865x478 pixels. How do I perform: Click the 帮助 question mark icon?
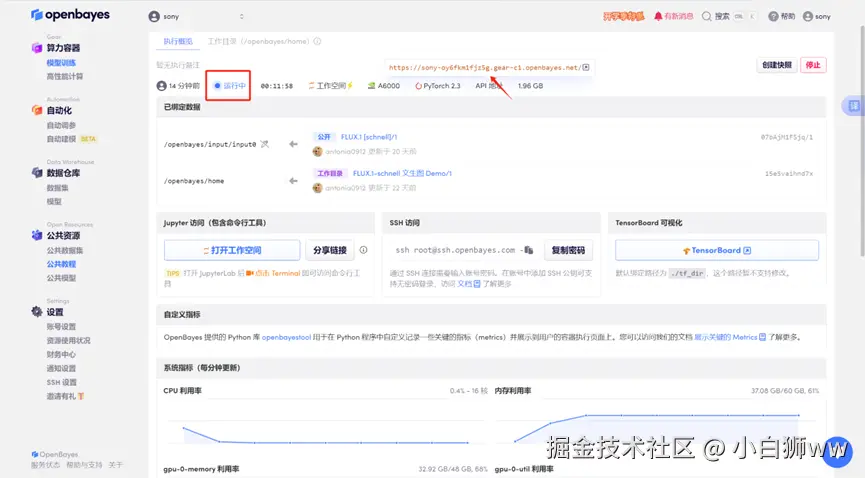tap(773, 17)
